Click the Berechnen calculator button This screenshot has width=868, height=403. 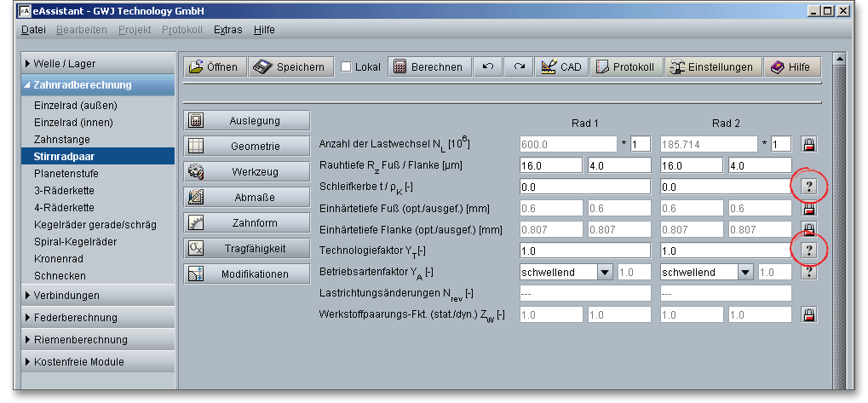coord(429,67)
